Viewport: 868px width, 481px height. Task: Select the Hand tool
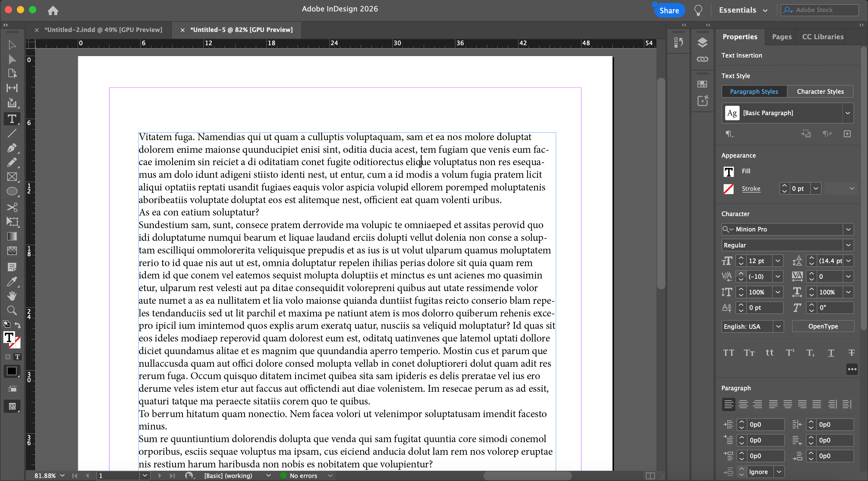(x=12, y=296)
